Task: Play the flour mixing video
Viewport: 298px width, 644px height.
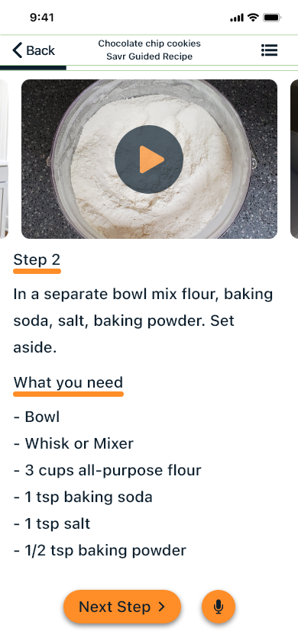Action: tap(149, 159)
